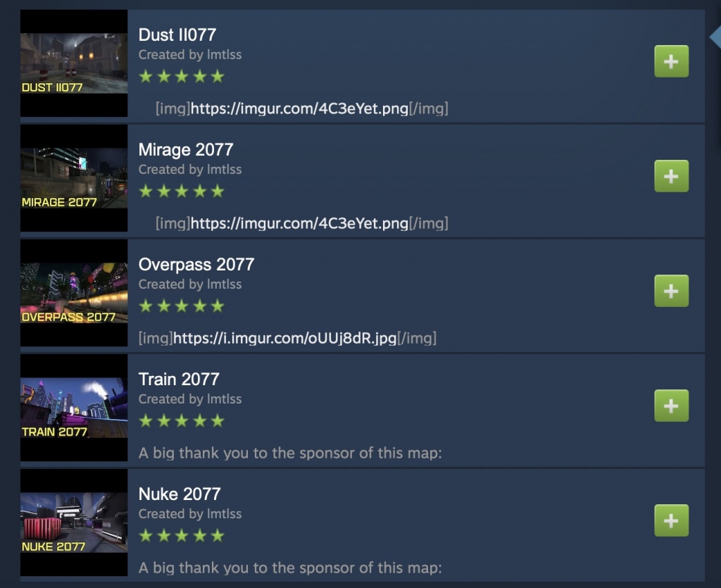The image size is (721, 588).
Task: Open the Train 2077 thumbnail image
Action: (x=74, y=408)
